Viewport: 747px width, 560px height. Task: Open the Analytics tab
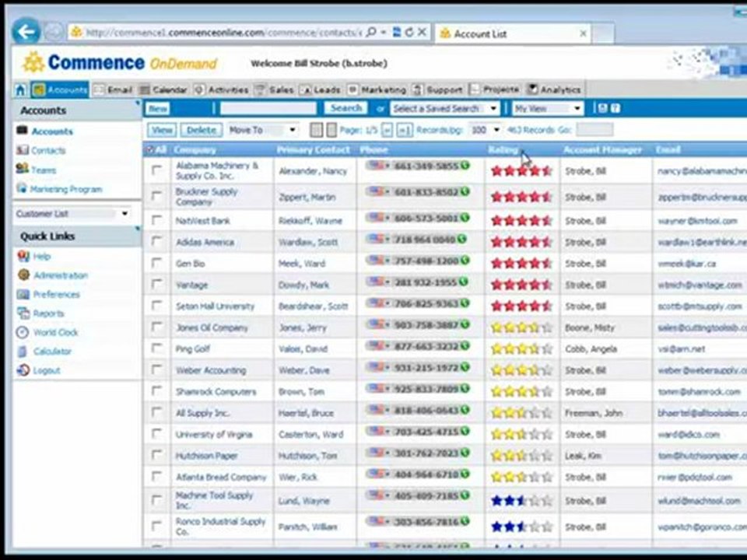click(x=553, y=89)
